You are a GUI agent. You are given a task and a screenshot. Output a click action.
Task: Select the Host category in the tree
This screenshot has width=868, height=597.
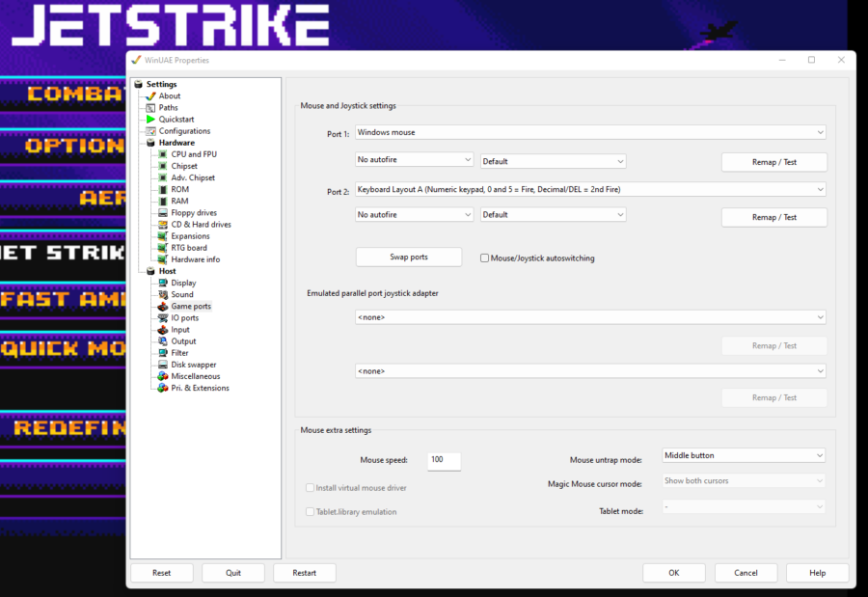tap(167, 271)
